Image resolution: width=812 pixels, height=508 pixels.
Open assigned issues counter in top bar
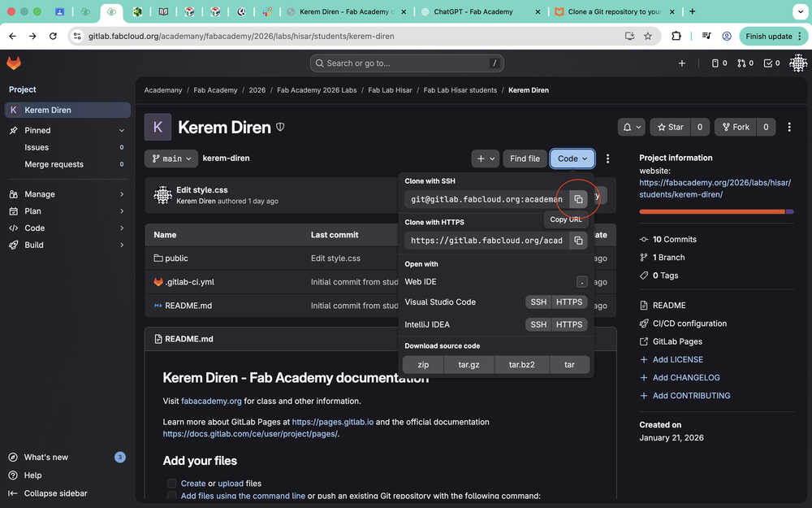[x=719, y=63]
